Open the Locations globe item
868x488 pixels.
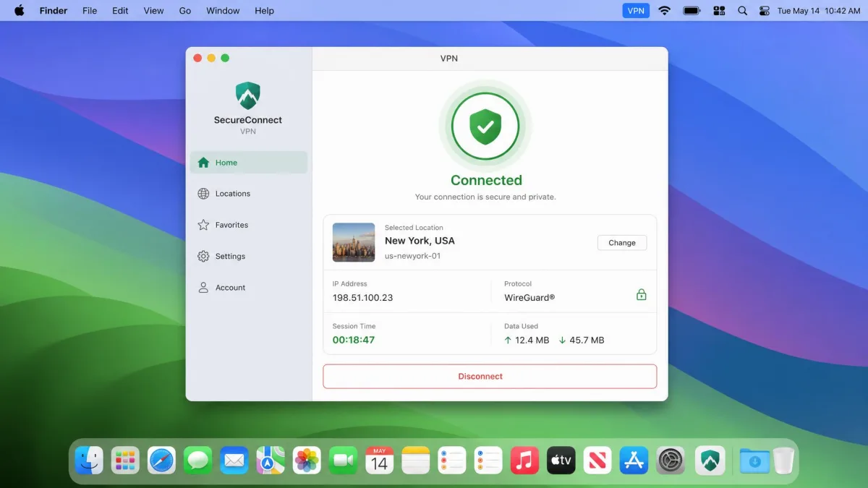pos(248,194)
